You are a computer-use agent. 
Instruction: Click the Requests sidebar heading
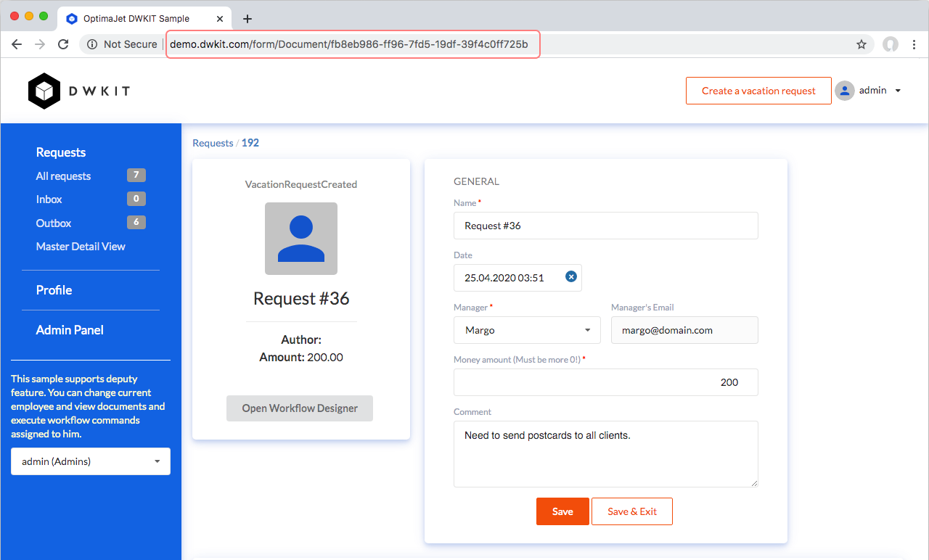point(61,152)
